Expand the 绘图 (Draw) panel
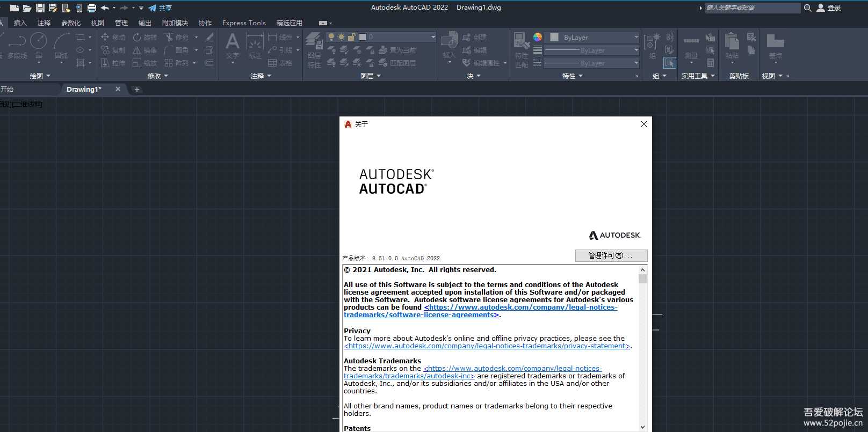868x432 pixels. (x=40, y=76)
